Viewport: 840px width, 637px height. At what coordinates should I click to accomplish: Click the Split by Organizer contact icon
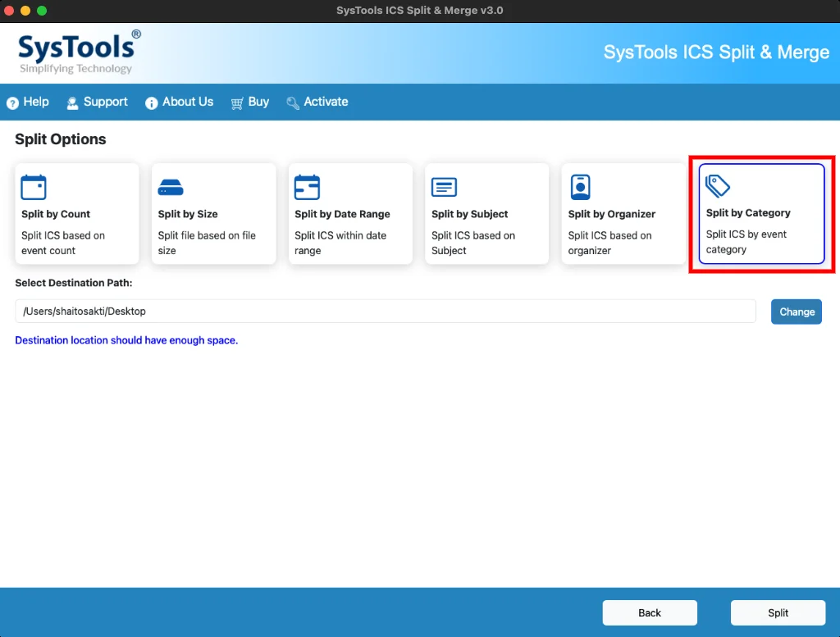(580, 187)
